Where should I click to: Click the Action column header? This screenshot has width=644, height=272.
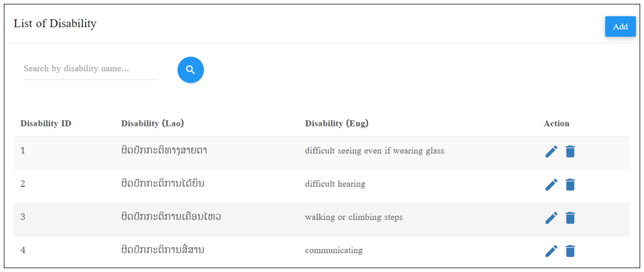pos(557,124)
